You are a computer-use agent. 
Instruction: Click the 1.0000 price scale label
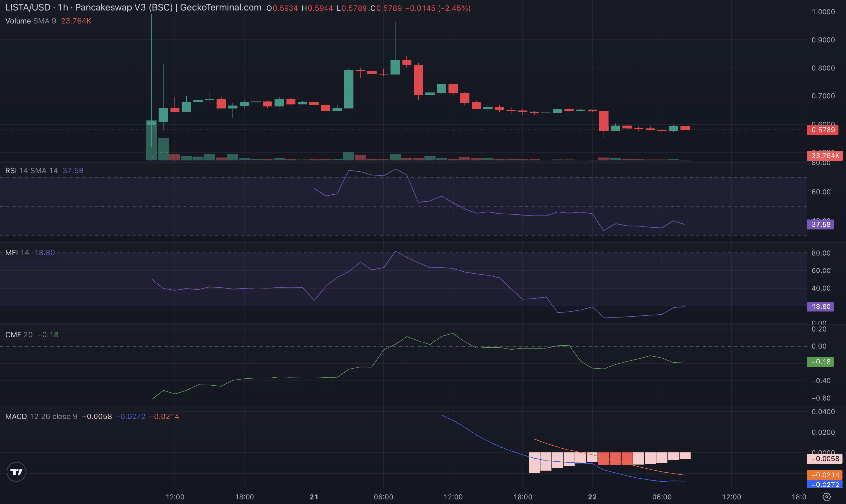[823, 12]
